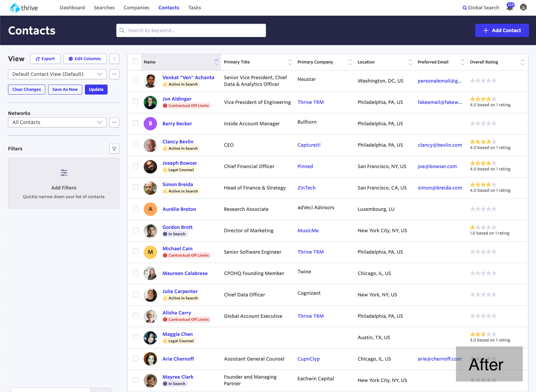Collapse the View sidebar panel arrow
The image size is (536, 392).
click(114, 59)
